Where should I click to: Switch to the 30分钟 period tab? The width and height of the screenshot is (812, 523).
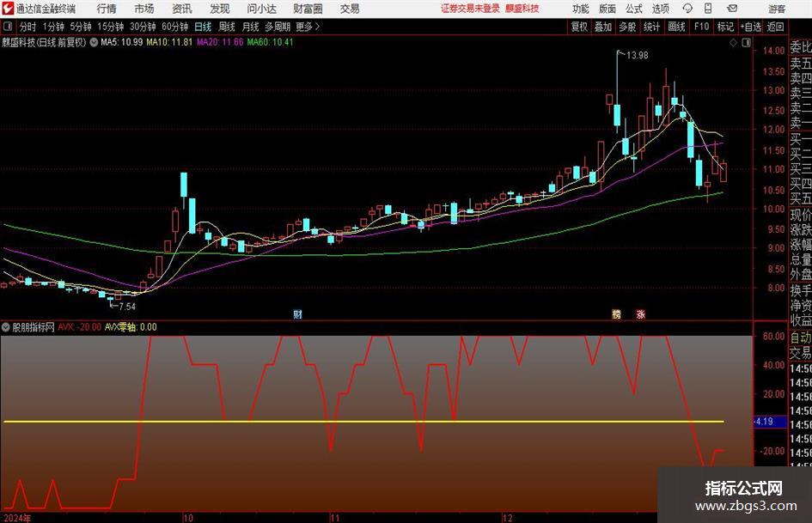click(143, 27)
